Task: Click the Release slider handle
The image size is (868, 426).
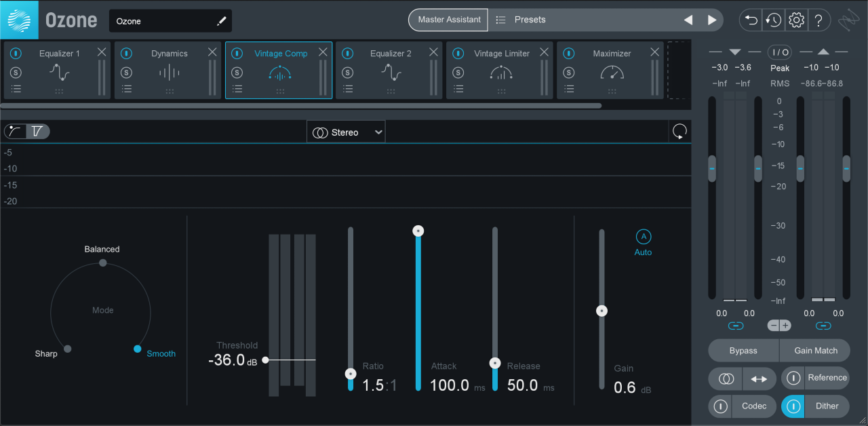Action: tap(495, 363)
